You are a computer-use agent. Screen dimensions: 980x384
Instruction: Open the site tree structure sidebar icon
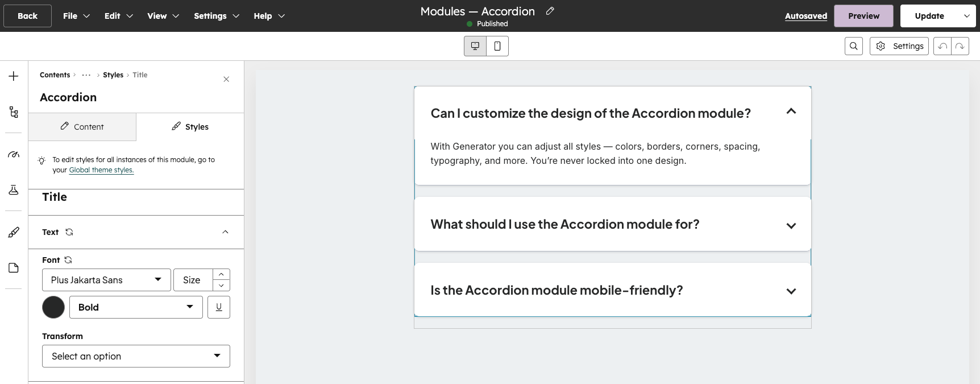click(14, 112)
